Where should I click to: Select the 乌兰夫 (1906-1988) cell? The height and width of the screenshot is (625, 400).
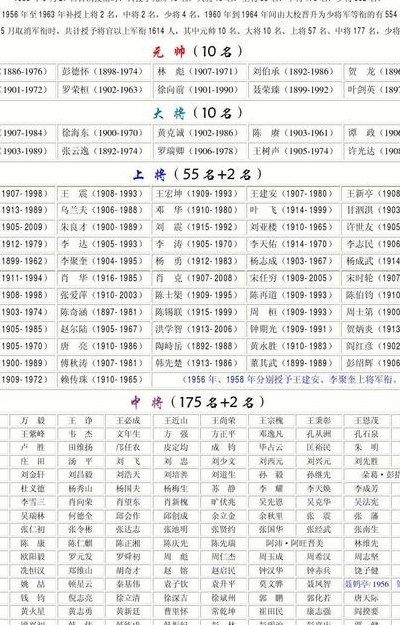[104, 210]
